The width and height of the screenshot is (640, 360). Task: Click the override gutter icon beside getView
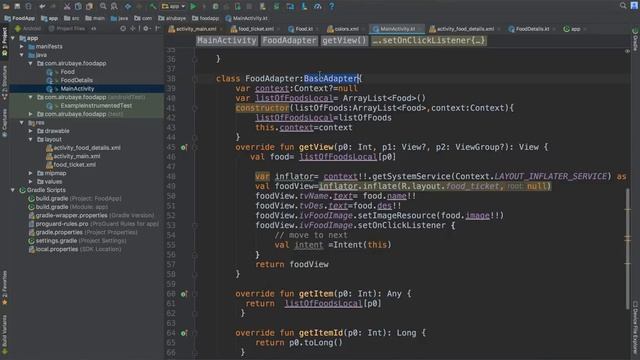coord(184,147)
